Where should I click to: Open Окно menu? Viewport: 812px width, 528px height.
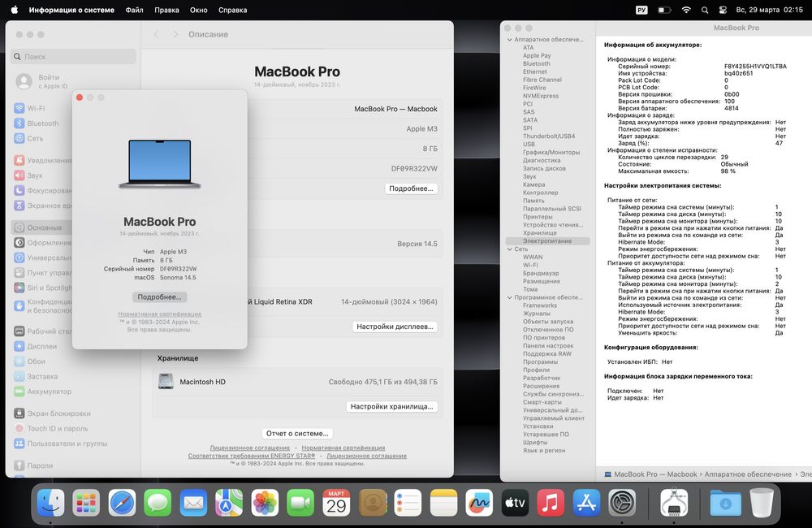(198, 10)
